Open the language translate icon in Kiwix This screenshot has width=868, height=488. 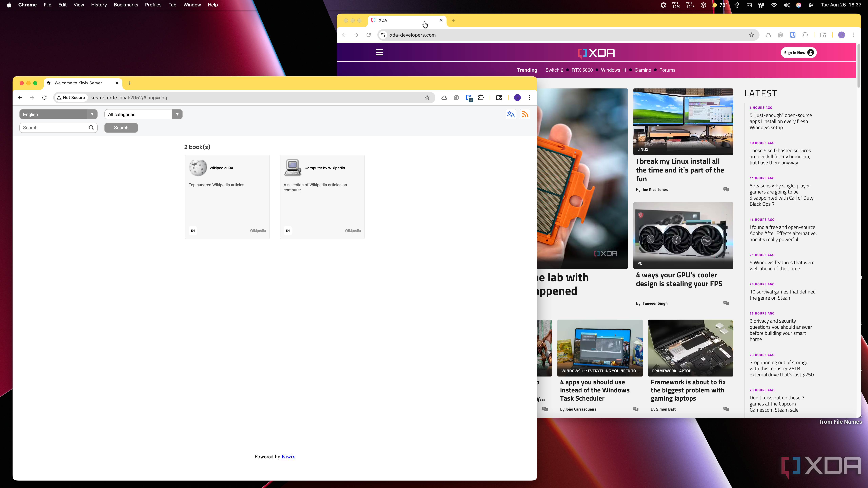point(511,114)
